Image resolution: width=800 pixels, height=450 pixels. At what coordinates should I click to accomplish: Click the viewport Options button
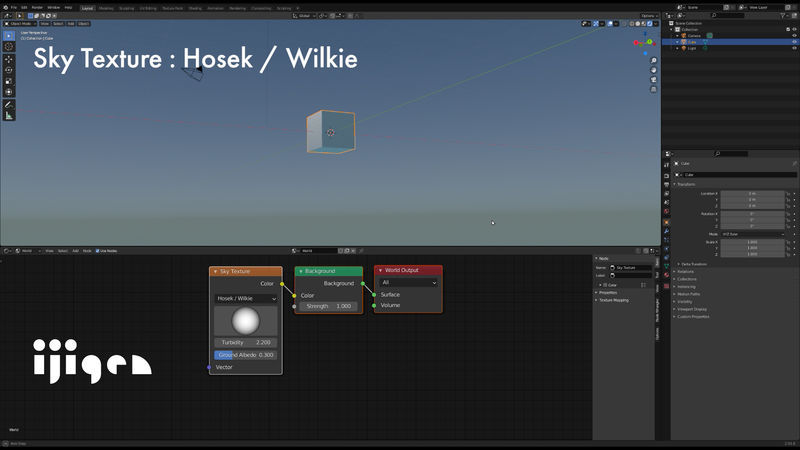pyautogui.click(x=648, y=16)
